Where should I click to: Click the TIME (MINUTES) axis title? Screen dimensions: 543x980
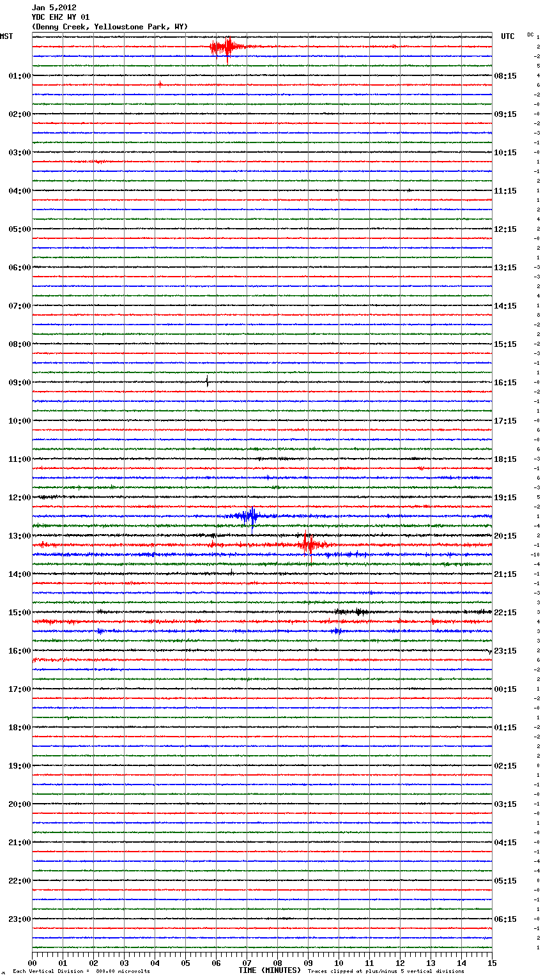(270, 970)
